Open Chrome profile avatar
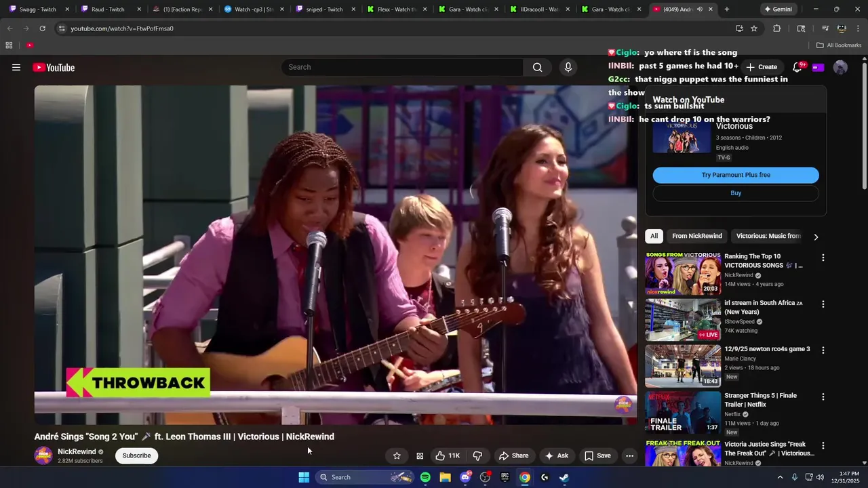The height and width of the screenshot is (488, 868). 842,28
